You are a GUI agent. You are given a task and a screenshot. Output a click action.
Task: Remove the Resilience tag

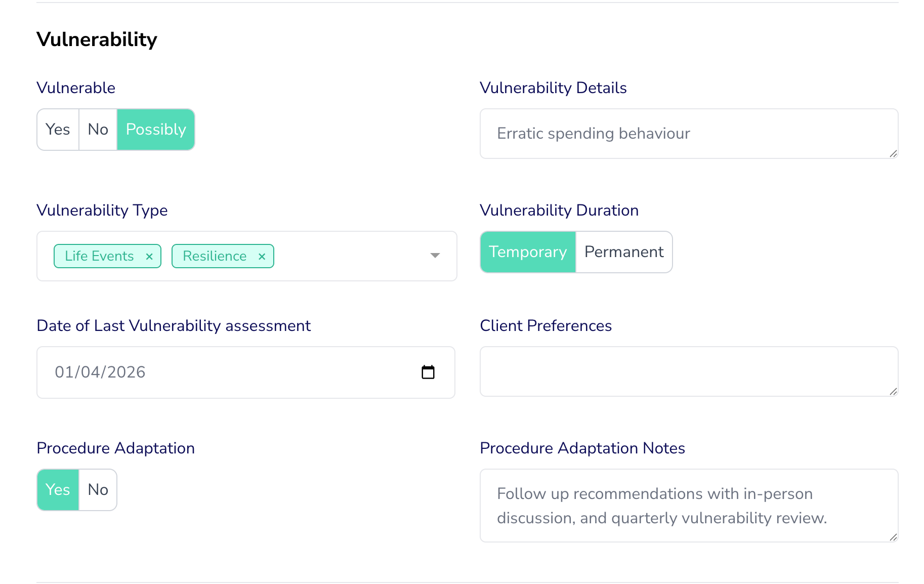tap(262, 257)
